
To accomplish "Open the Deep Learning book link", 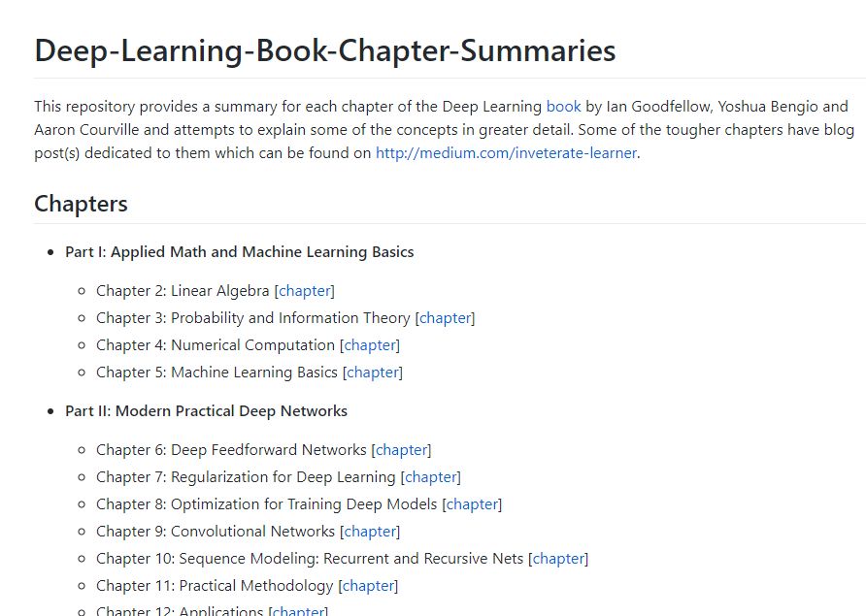I will [563, 106].
